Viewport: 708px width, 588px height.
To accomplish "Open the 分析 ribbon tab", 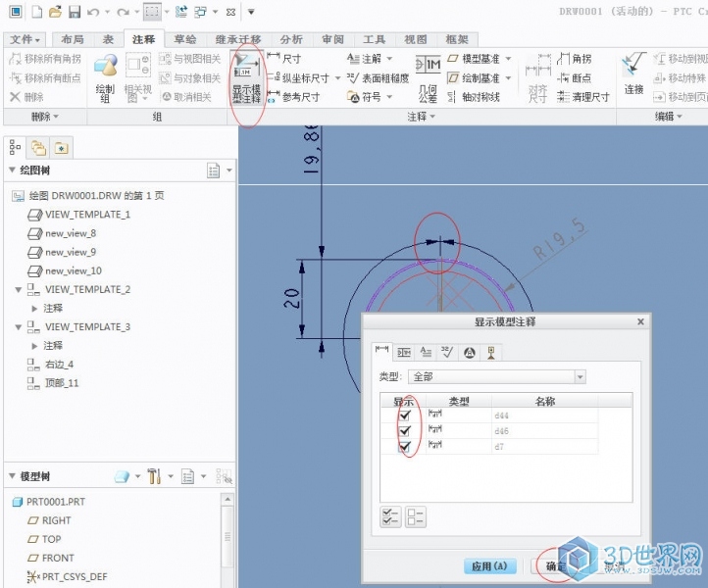I will tap(291, 40).
